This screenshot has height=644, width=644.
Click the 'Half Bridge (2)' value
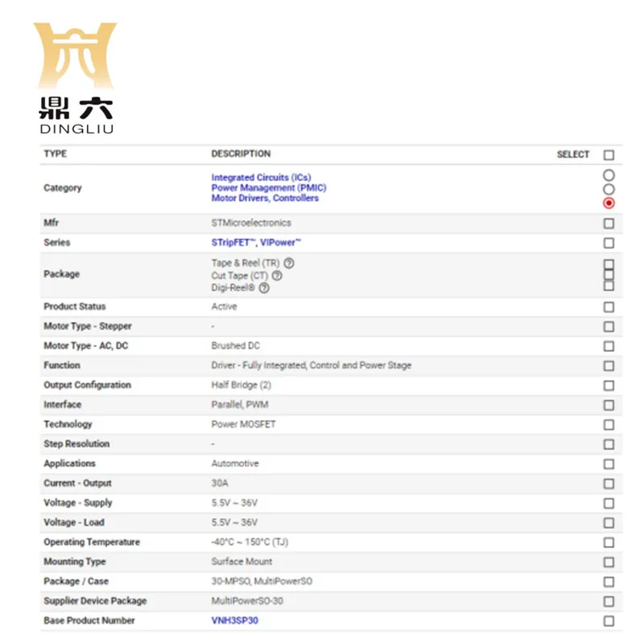[x=241, y=386]
